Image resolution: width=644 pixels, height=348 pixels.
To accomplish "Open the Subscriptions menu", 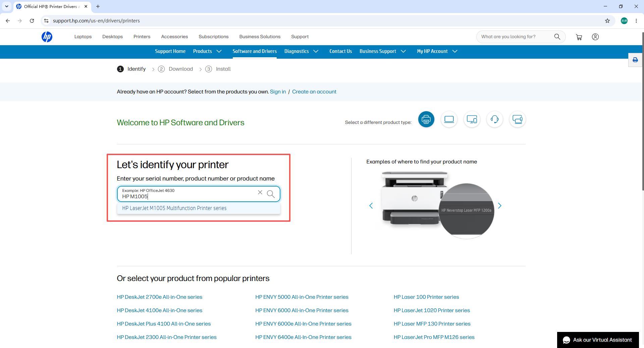I will (x=213, y=37).
